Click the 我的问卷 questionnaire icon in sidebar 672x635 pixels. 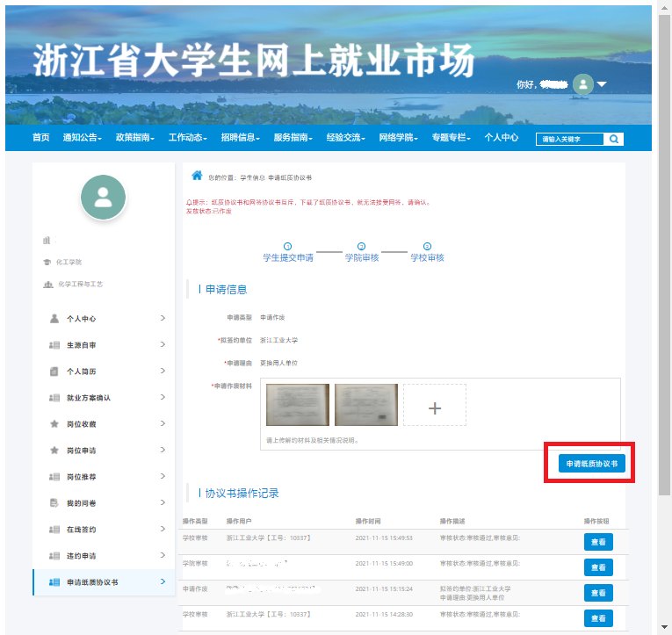pos(54,503)
